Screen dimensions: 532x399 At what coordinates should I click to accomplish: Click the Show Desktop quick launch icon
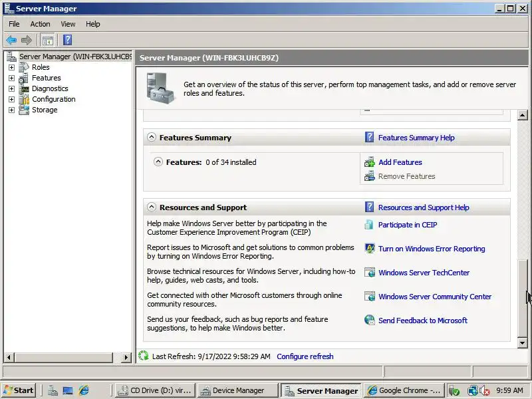pyautogui.click(x=68, y=390)
